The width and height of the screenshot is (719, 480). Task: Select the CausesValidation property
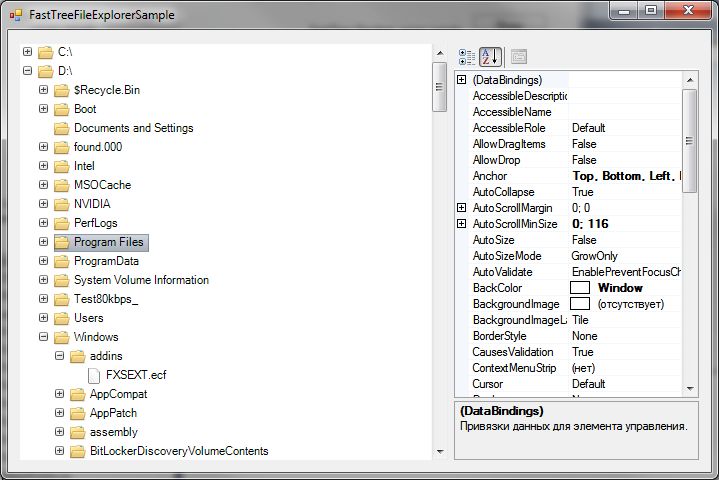[513, 352]
